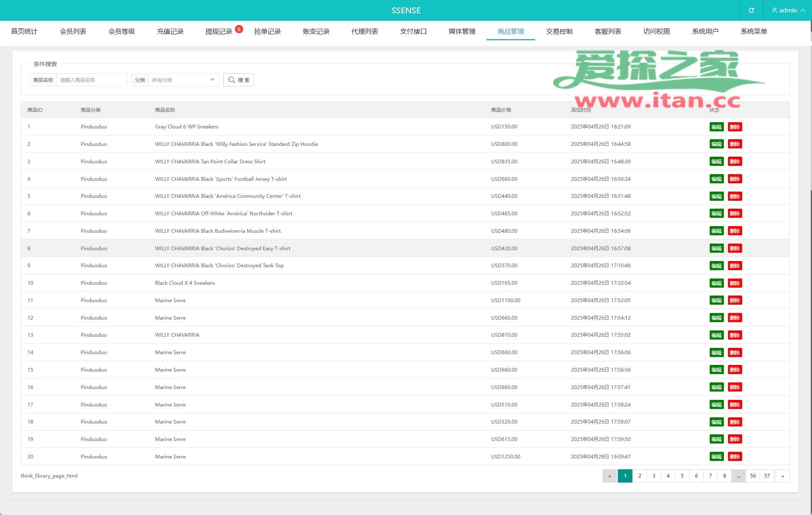This screenshot has width=812, height=515.
Task: Click the 商品分类 column header
Action: (91, 110)
